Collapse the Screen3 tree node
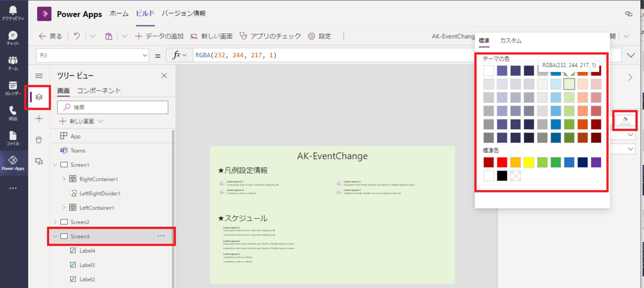This screenshot has height=288, width=644. point(55,236)
